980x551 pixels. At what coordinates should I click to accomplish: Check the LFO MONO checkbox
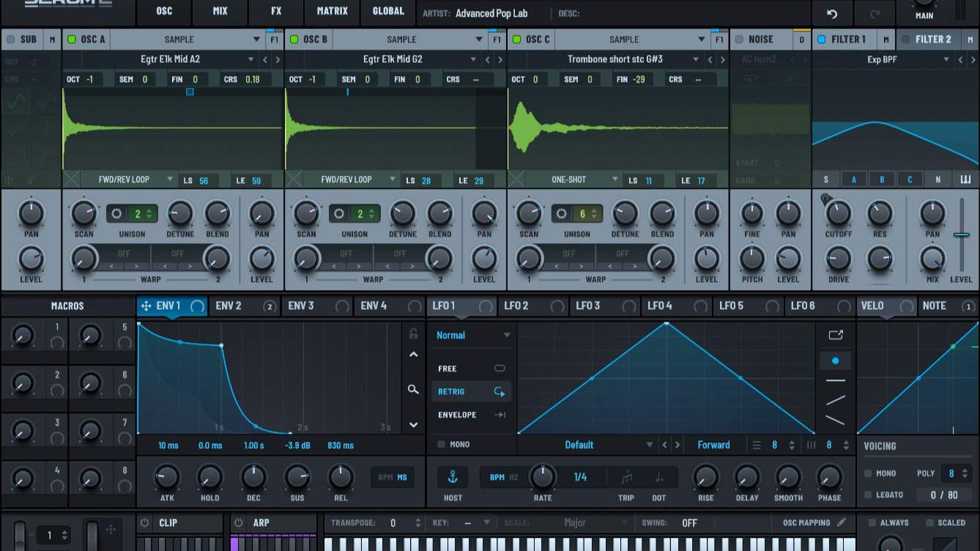(x=441, y=445)
